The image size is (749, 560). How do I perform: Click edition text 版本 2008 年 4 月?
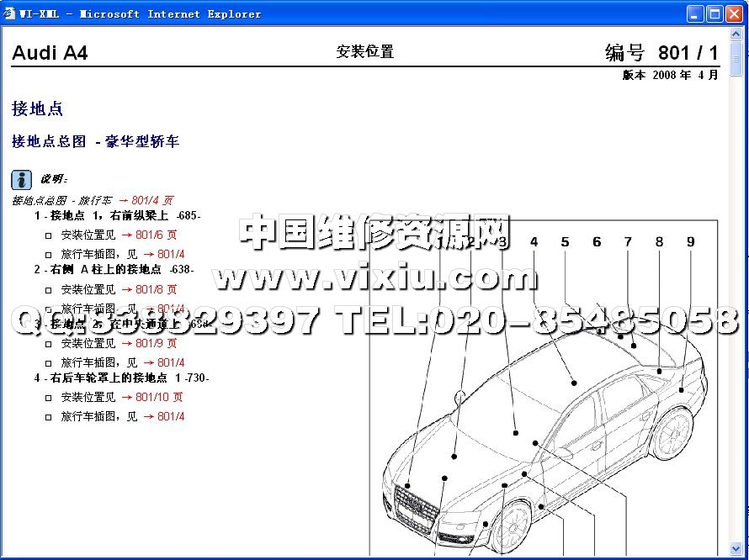tap(670, 75)
